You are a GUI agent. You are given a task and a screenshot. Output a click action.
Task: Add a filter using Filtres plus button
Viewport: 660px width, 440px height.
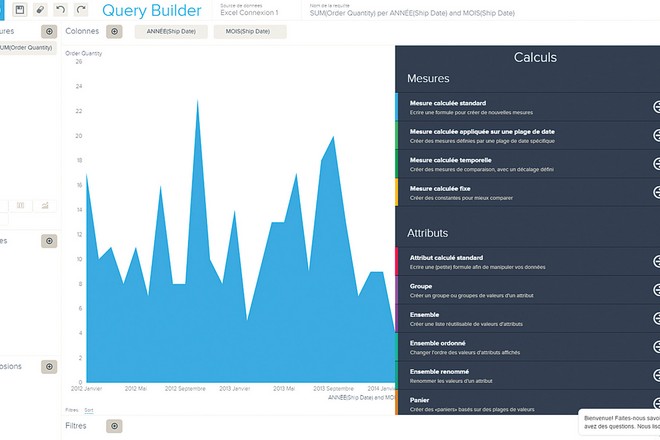coord(114,426)
